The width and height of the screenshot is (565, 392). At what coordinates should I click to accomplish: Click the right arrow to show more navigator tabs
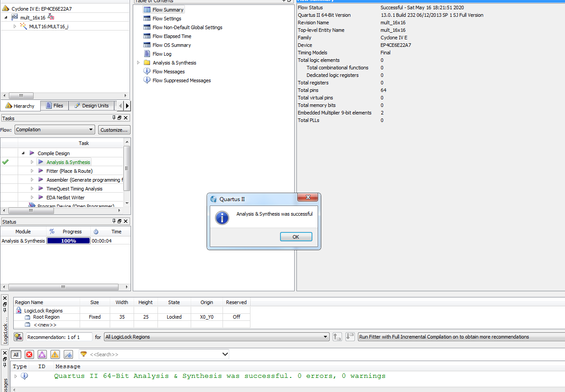pyautogui.click(x=127, y=106)
